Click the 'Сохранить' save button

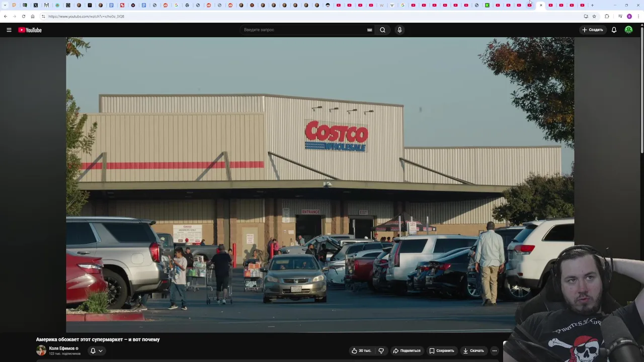tap(442, 350)
